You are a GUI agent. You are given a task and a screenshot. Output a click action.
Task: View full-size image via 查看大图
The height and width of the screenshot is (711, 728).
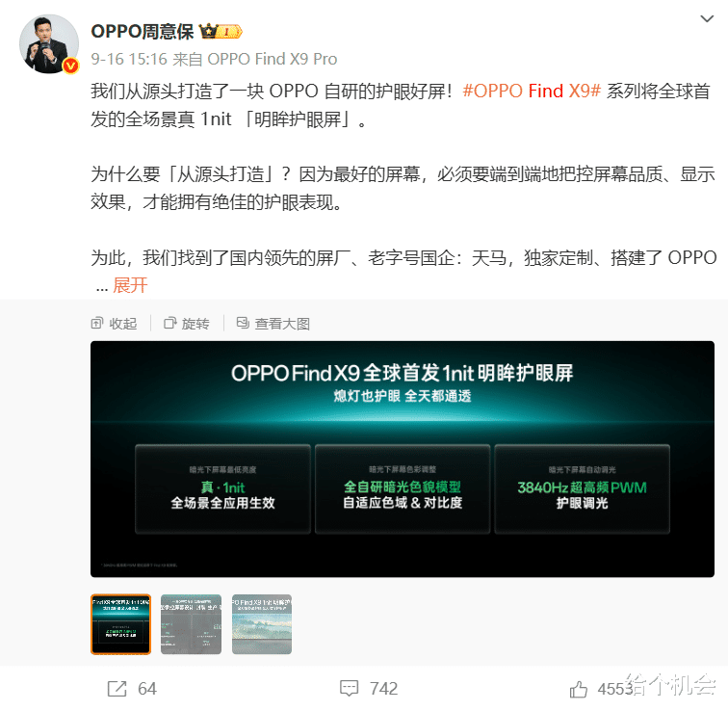click(x=273, y=323)
